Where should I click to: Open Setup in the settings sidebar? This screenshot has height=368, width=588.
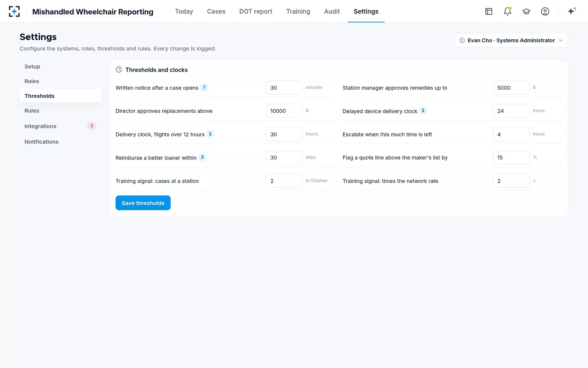pos(60,67)
